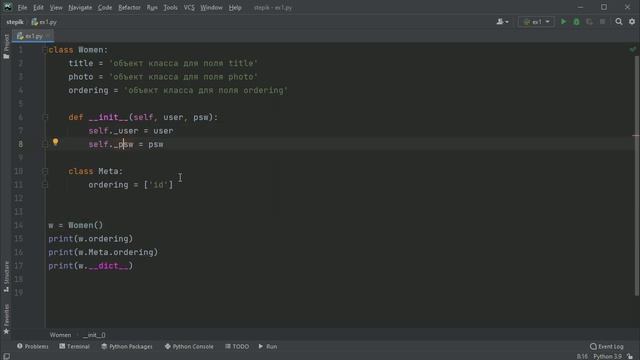Click the Women breadcrumb below the editor
The image size is (640, 360).
tap(60, 335)
